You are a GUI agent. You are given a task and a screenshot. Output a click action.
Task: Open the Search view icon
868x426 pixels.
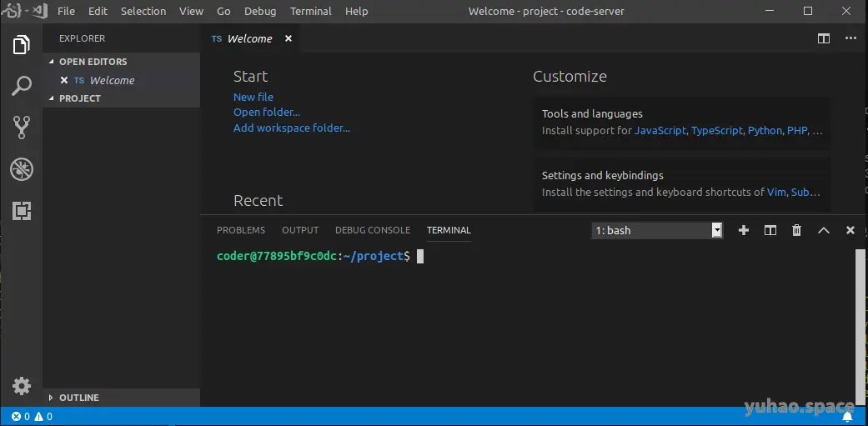click(x=22, y=86)
